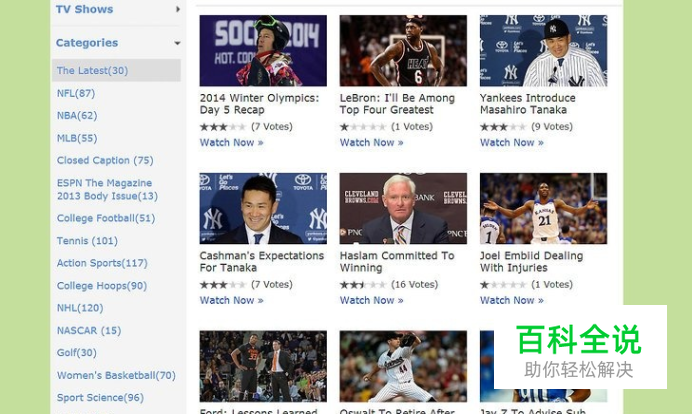The width and height of the screenshot is (692, 414).
Task: Click (9 Votes) count under Yankees video
Action: coord(552,127)
